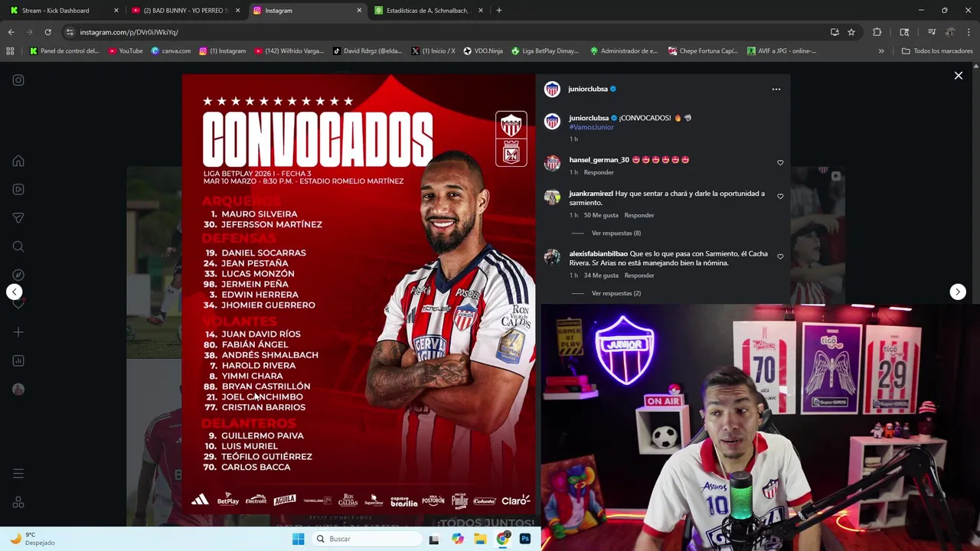Reload the current page
This screenshot has width=980, height=551.
tap(47, 32)
